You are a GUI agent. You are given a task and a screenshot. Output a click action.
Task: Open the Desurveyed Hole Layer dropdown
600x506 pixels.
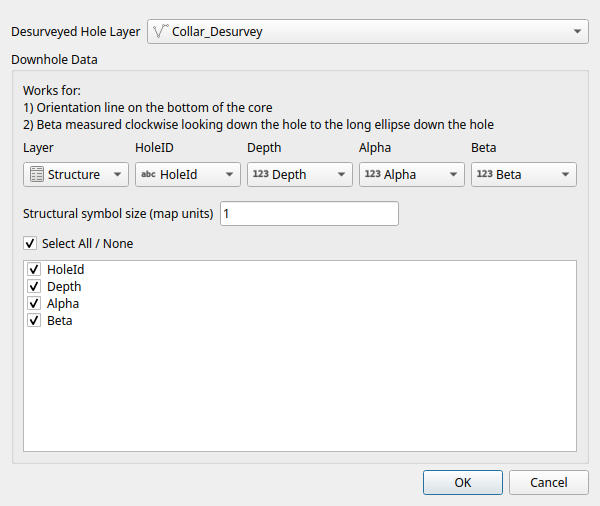click(368, 31)
